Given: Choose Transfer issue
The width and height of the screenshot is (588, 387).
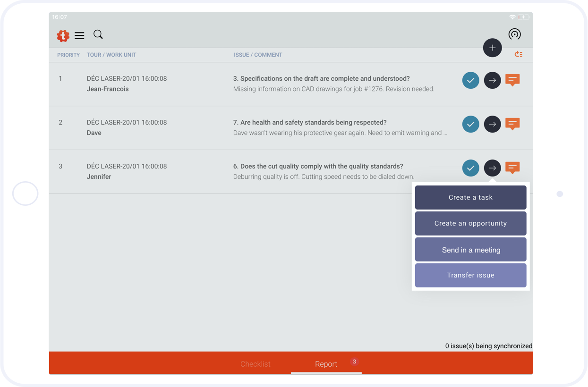Looking at the screenshot, I should [x=470, y=275].
